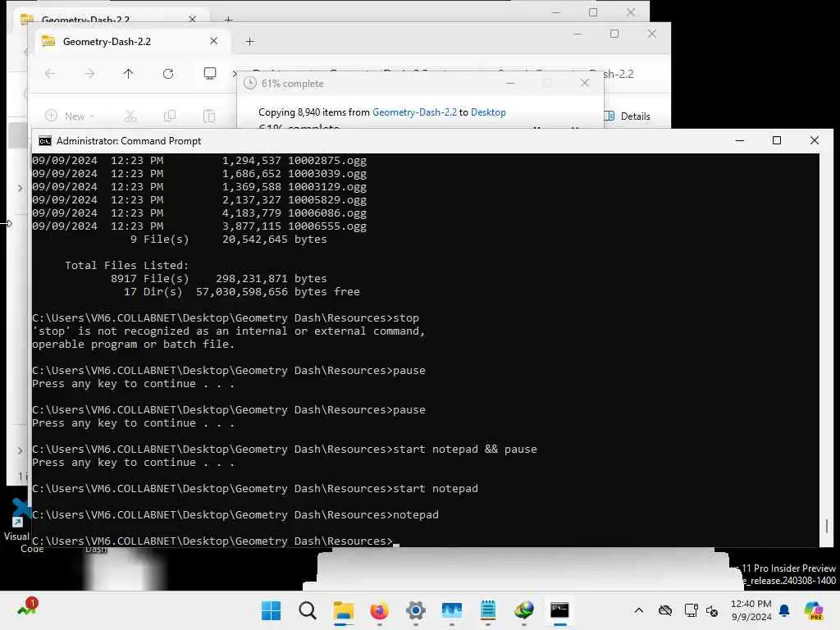
Task: Click the display cast tray icon
Action: pyautogui.click(x=691, y=610)
